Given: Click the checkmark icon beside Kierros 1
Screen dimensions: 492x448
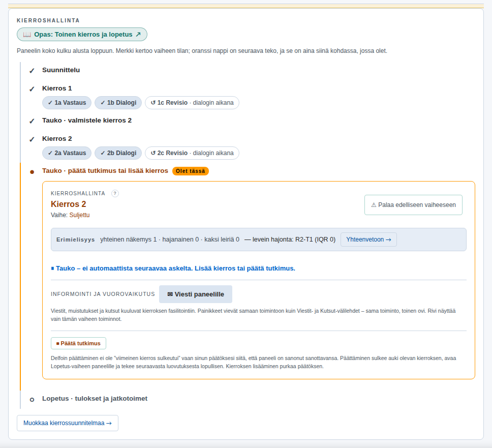Looking at the screenshot, I should (x=32, y=89).
